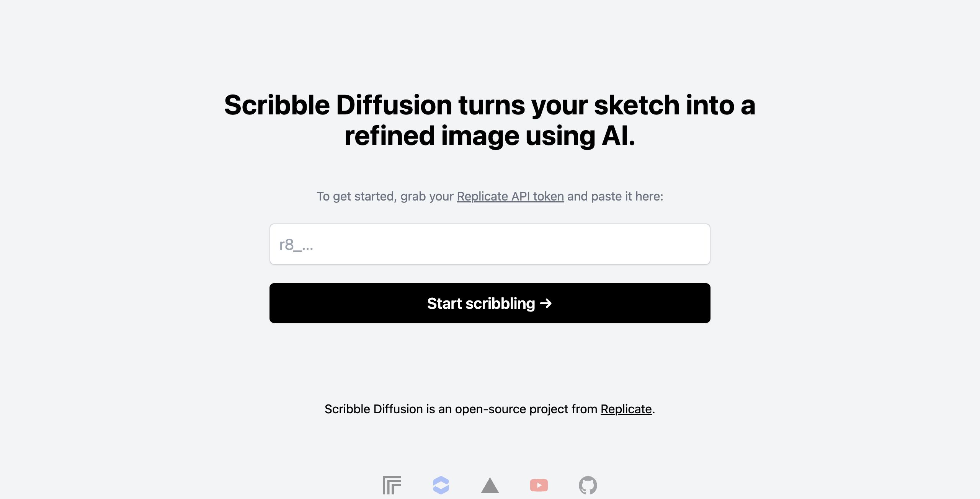Click the Replicate logo icon in the footer
The image size is (980, 499).
[x=392, y=485]
